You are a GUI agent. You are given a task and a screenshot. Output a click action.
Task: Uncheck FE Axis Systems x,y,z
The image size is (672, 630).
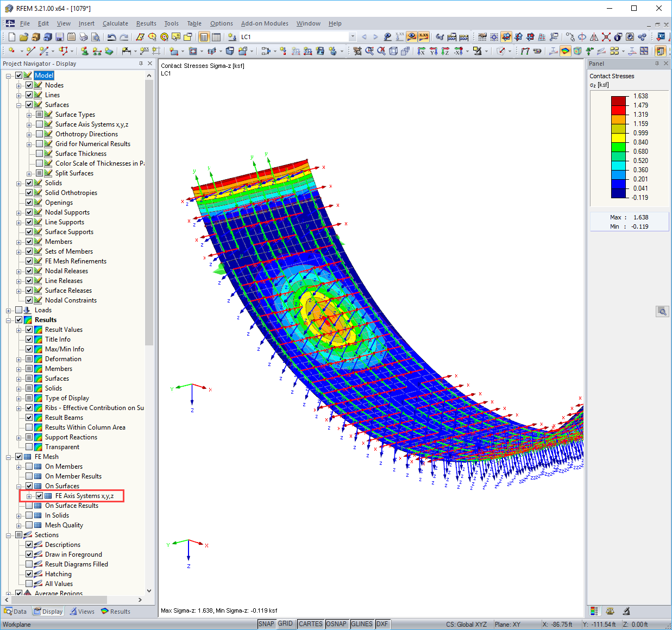[x=40, y=495]
